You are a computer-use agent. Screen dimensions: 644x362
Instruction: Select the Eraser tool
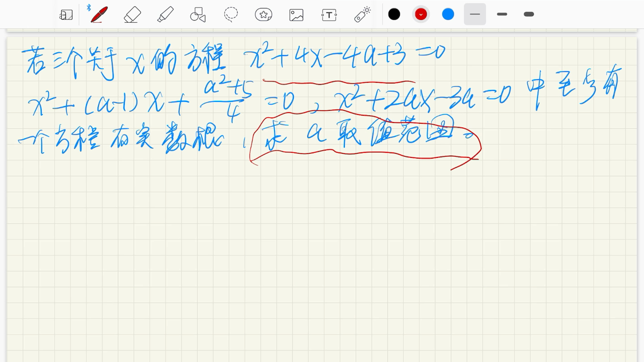[132, 15]
